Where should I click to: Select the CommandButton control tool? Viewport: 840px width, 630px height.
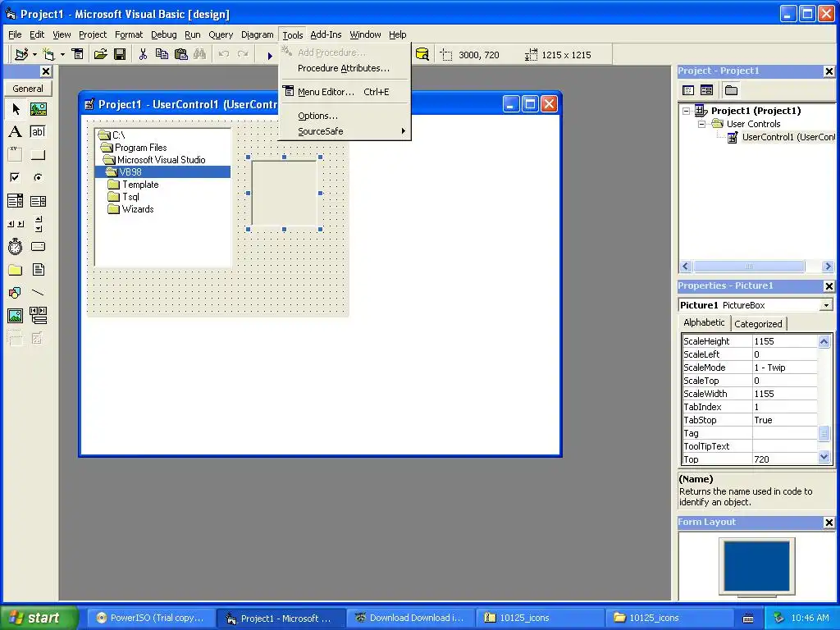(x=38, y=155)
